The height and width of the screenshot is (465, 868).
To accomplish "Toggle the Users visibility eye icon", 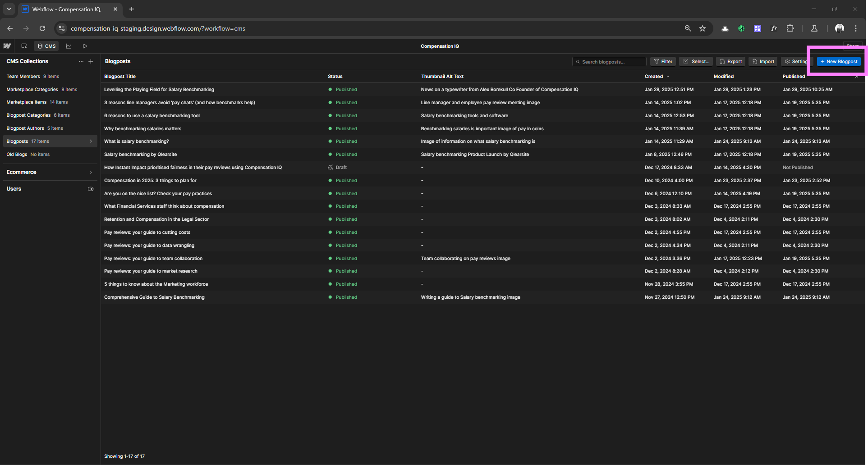I will pos(91,189).
